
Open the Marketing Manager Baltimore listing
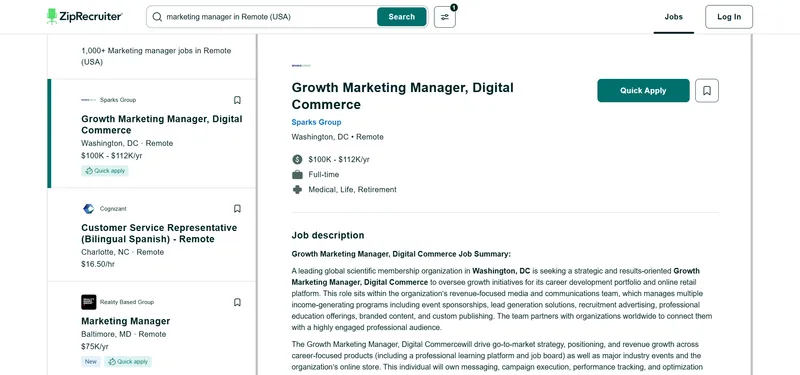126,321
